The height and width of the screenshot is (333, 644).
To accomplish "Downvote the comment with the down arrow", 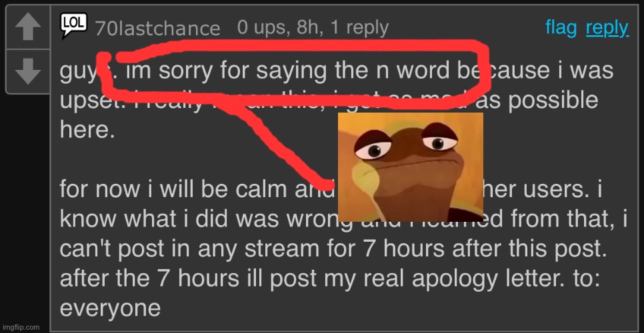I will click(27, 71).
